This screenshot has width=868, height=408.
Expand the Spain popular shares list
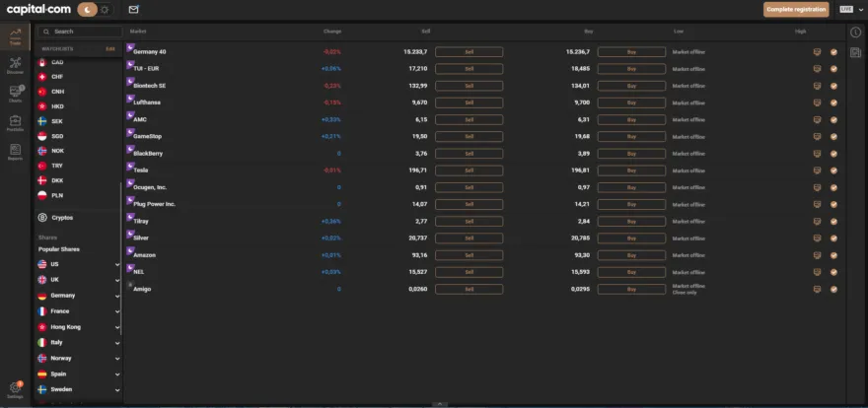tap(117, 374)
